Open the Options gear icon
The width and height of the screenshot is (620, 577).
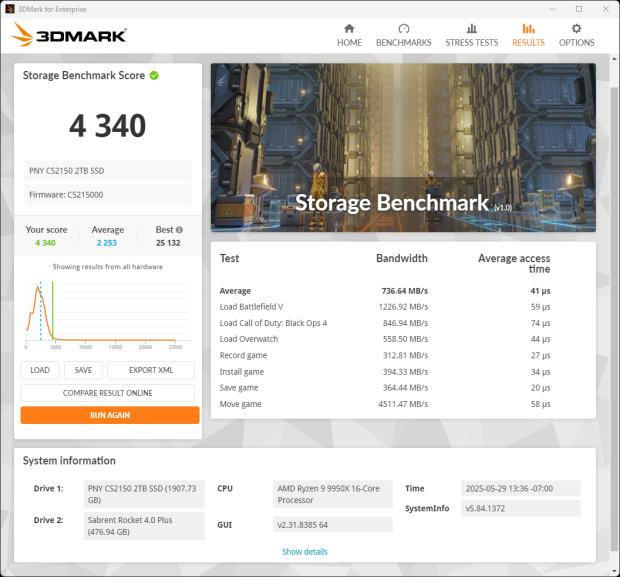[x=576, y=29]
